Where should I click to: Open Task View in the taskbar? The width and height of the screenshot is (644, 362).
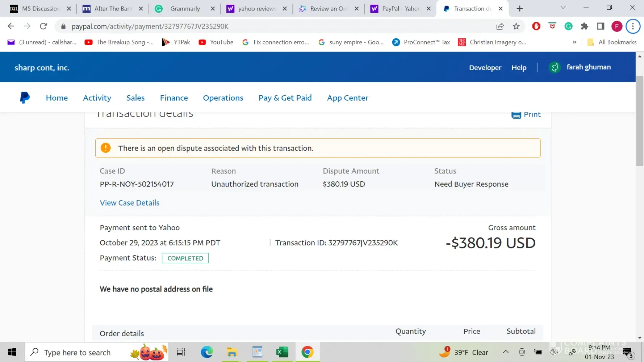point(181,352)
